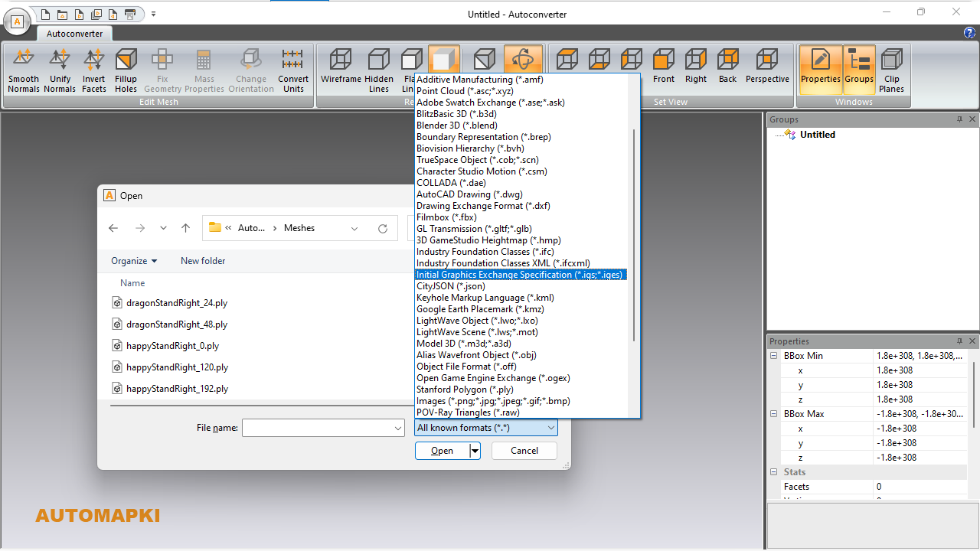
Task: Expand the address bar history dropdown
Action: click(x=354, y=228)
